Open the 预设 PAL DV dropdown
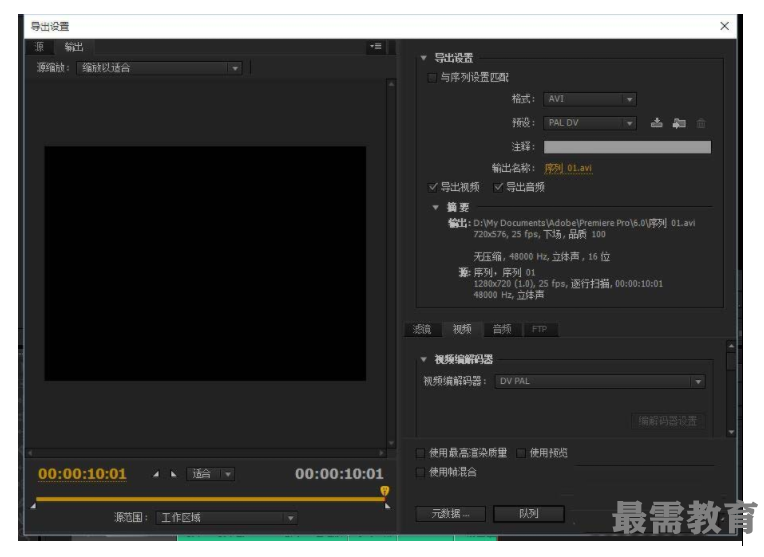 [590, 123]
